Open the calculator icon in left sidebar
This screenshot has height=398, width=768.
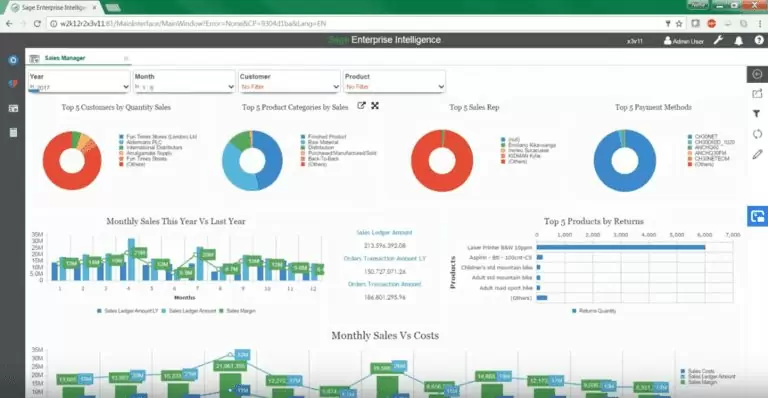(13, 133)
